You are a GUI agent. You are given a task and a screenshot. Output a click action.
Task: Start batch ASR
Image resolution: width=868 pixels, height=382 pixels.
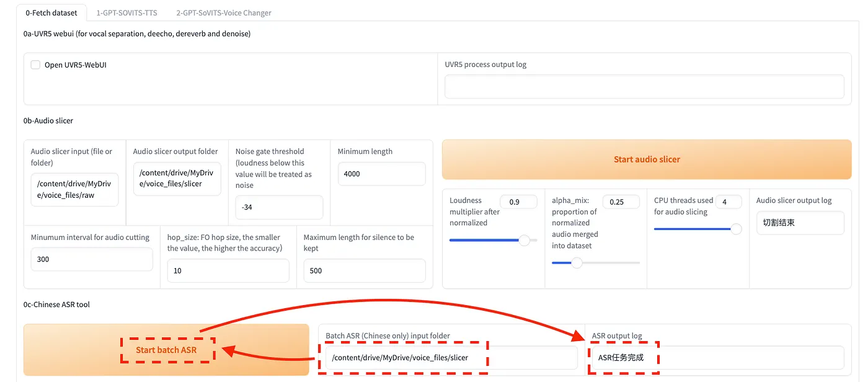tap(166, 350)
